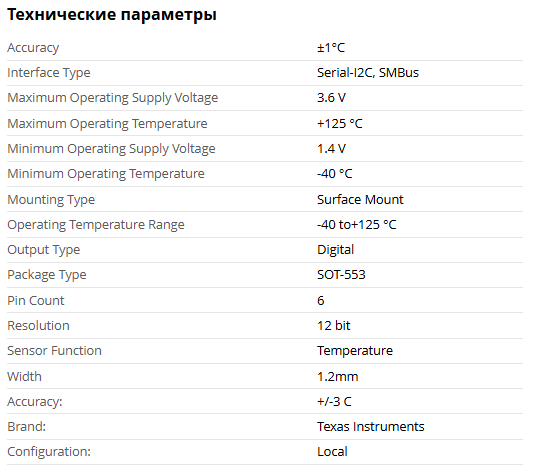The image size is (556, 466).
Task: Click the Configuration: Local value
Action: point(332,452)
